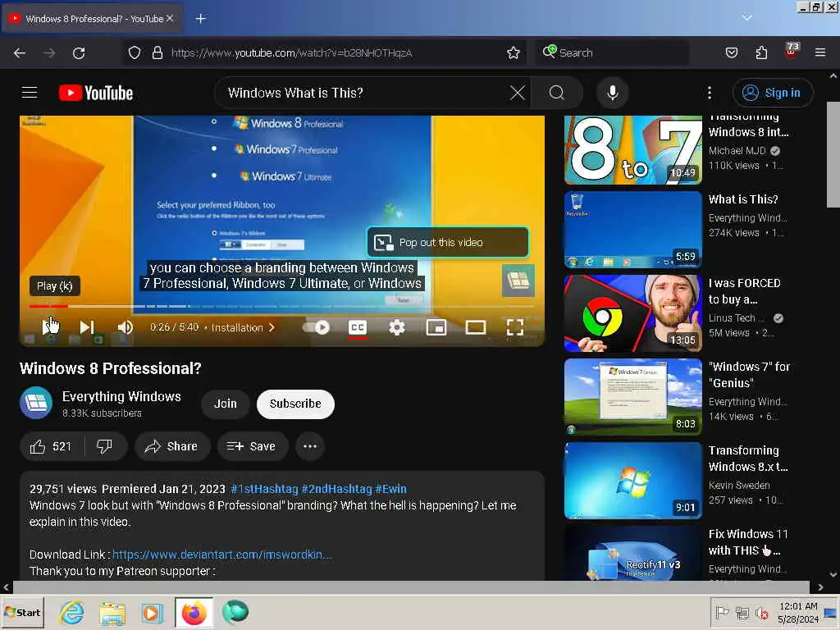The height and width of the screenshot is (630, 840).
Task: Subscribe to Everything Windows
Action: (x=295, y=404)
